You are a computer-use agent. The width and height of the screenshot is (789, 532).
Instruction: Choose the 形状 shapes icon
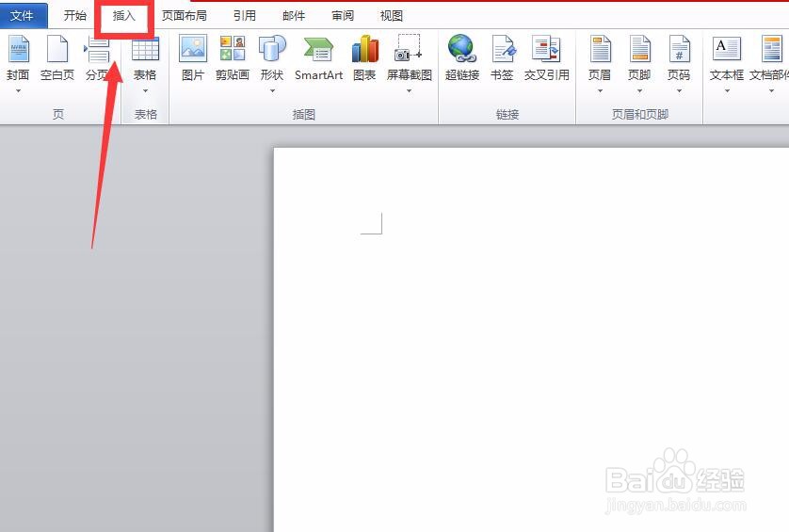click(x=272, y=49)
